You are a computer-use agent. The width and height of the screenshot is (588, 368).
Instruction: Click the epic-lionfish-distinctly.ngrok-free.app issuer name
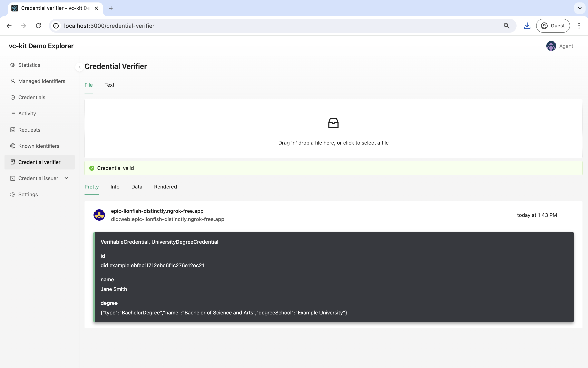point(157,211)
